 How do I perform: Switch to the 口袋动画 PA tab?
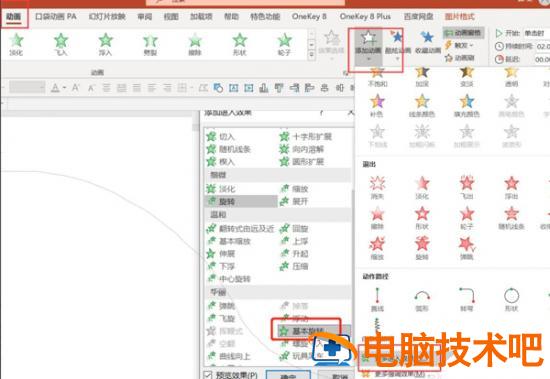pos(56,16)
